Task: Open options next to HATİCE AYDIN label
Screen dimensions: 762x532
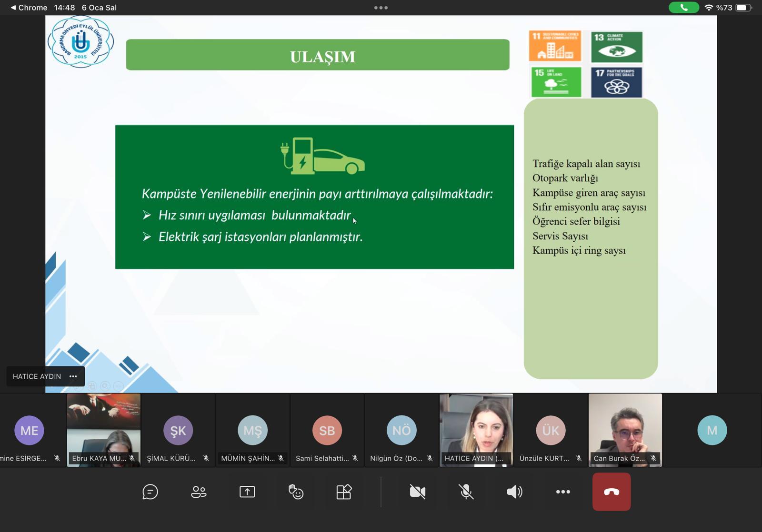Action: (73, 376)
